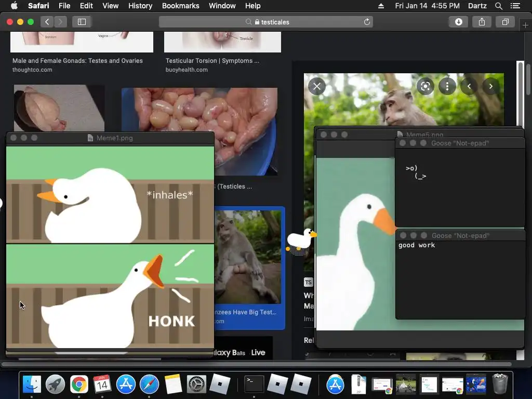Open Google Chrome from the Dock

[79, 384]
